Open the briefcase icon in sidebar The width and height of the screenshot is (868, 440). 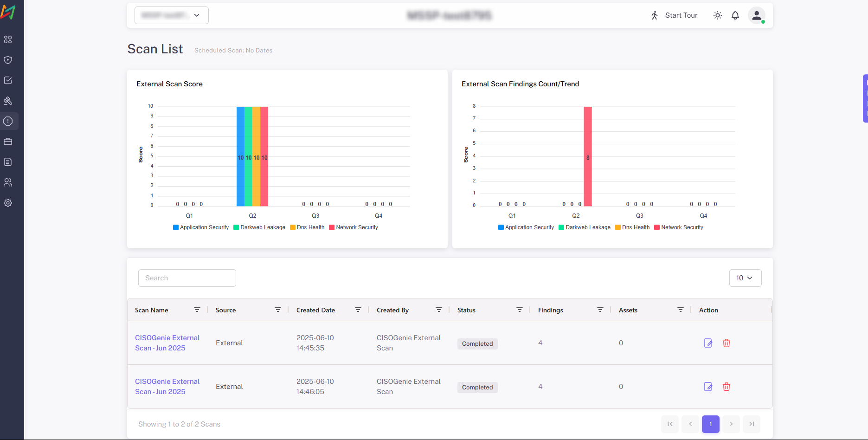tap(8, 142)
